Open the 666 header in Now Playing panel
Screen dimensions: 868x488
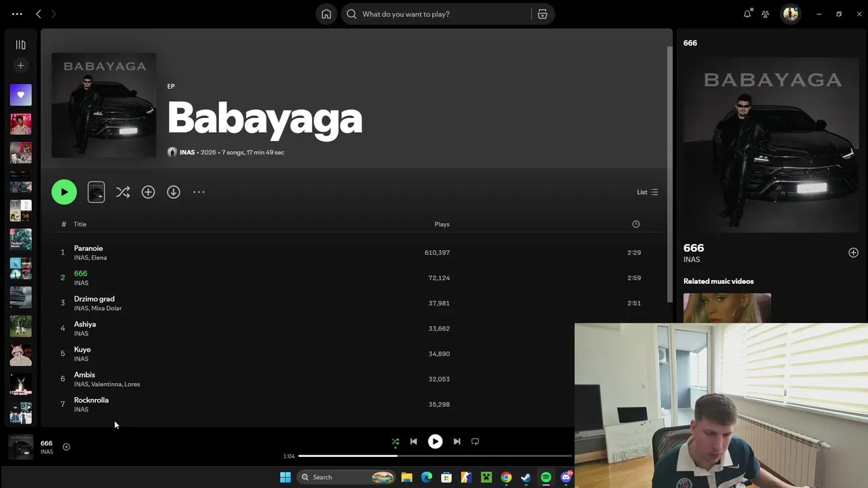click(x=690, y=43)
